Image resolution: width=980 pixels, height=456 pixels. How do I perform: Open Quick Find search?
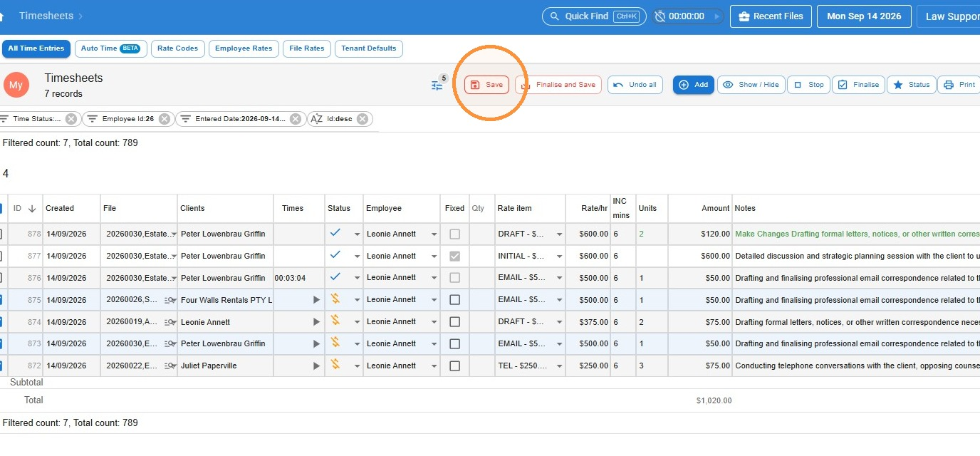[x=593, y=16]
